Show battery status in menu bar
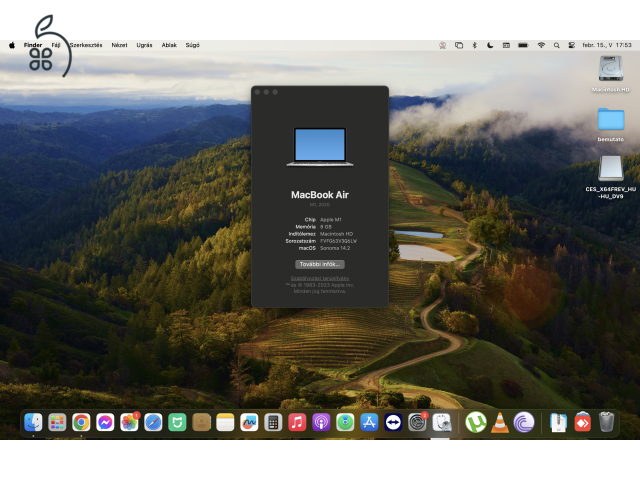This screenshot has width=640, height=480. tap(523, 45)
